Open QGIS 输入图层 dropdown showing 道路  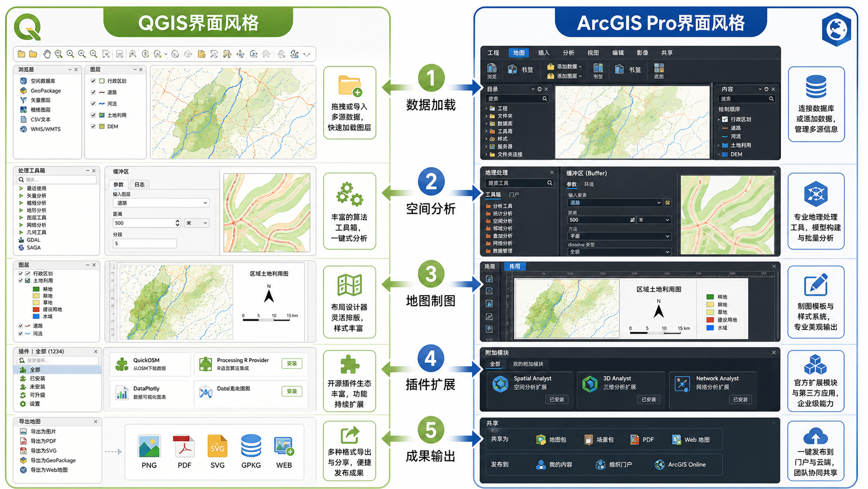(161, 203)
